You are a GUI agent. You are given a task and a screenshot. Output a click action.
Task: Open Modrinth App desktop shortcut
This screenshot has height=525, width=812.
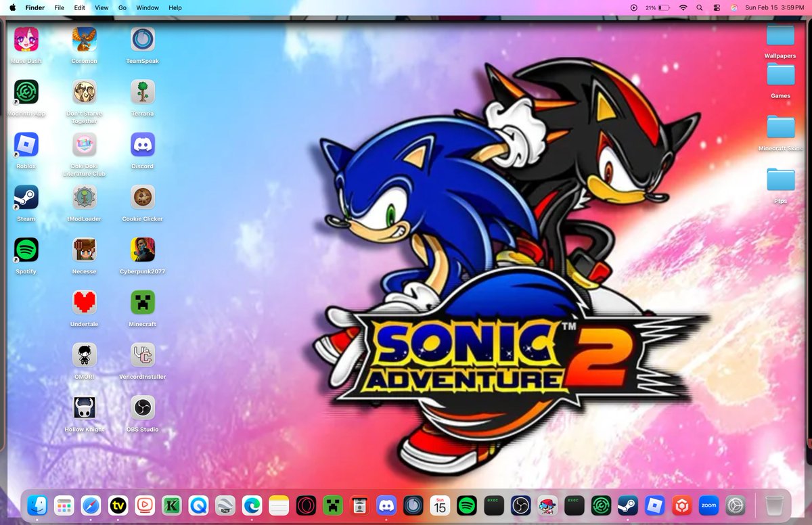(x=26, y=92)
